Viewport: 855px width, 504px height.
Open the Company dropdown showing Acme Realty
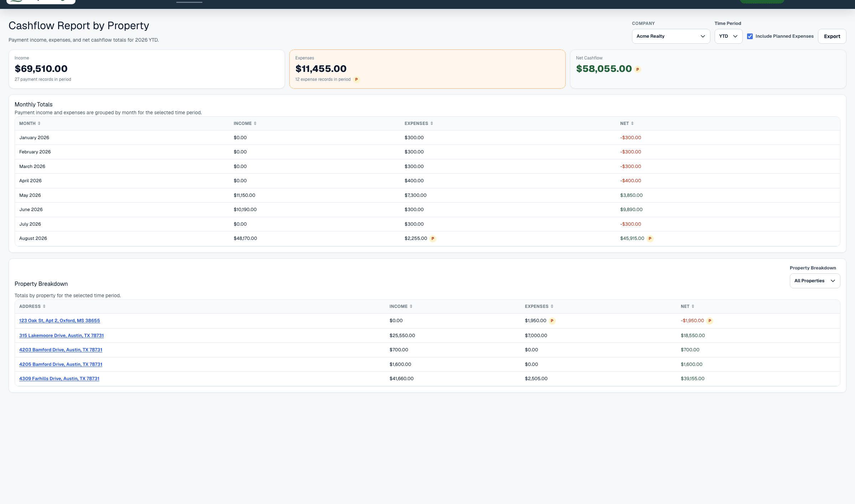[x=671, y=36]
